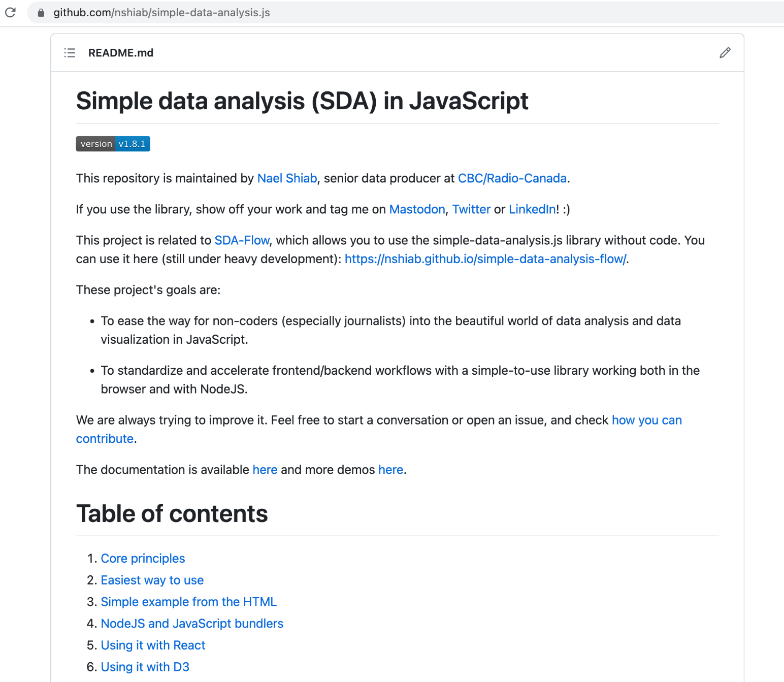This screenshot has width=784, height=682.
Task: Open the LinkedIn link
Action: tap(532, 209)
